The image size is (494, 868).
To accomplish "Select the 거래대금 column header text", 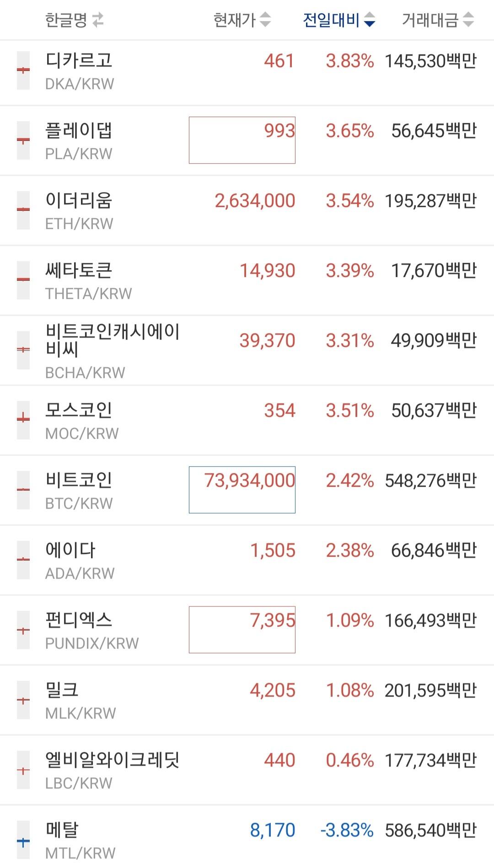I will pos(430,20).
